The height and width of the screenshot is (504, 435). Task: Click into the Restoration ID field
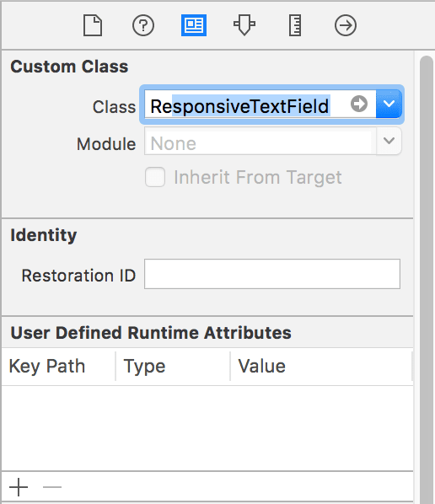click(x=272, y=274)
